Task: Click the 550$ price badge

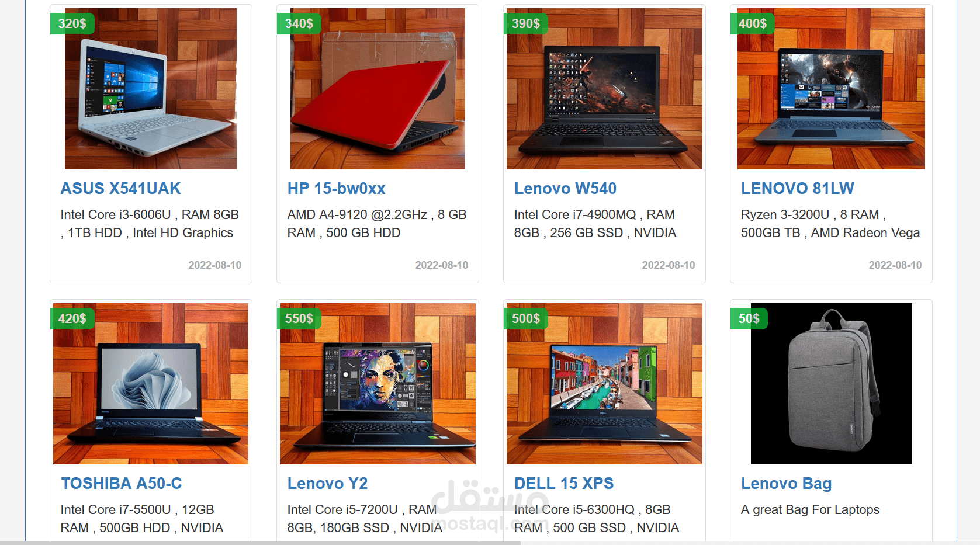Action: 299,319
